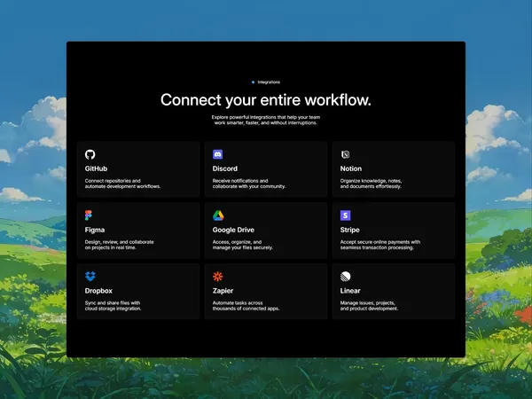The height and width of the screenshot is (399, 532).
Task: Click 'Design, review, and collaborate' description
Action: (x=119, y=245)
